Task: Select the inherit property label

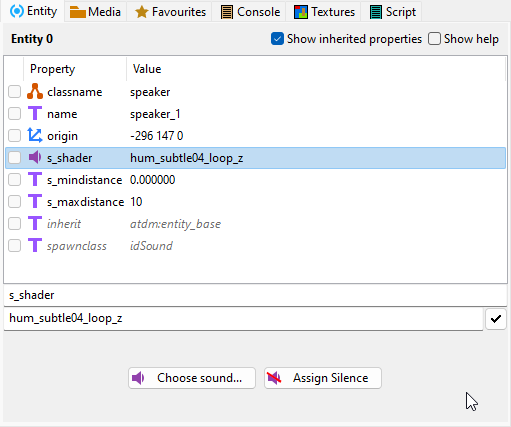Action: (64, 224)
